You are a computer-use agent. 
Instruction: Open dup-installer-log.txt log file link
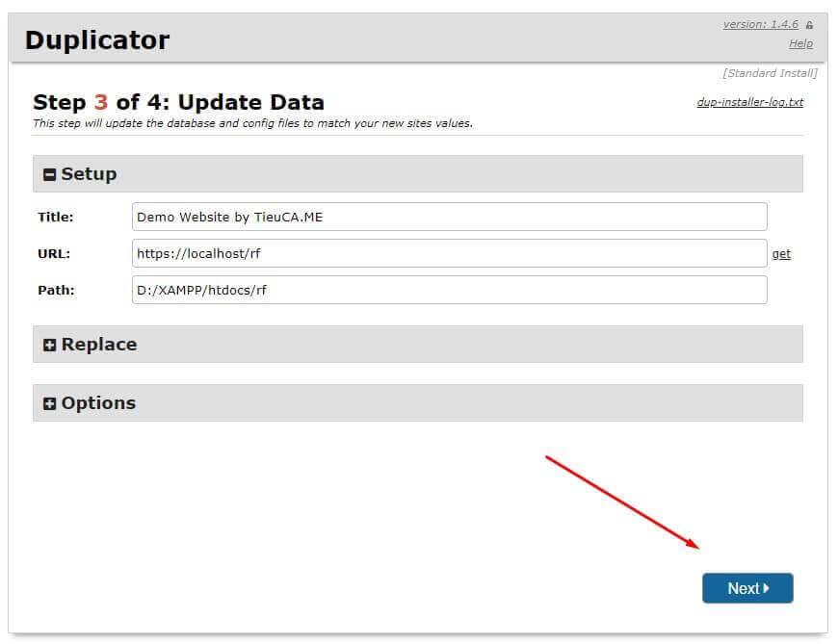click(749, 102)
